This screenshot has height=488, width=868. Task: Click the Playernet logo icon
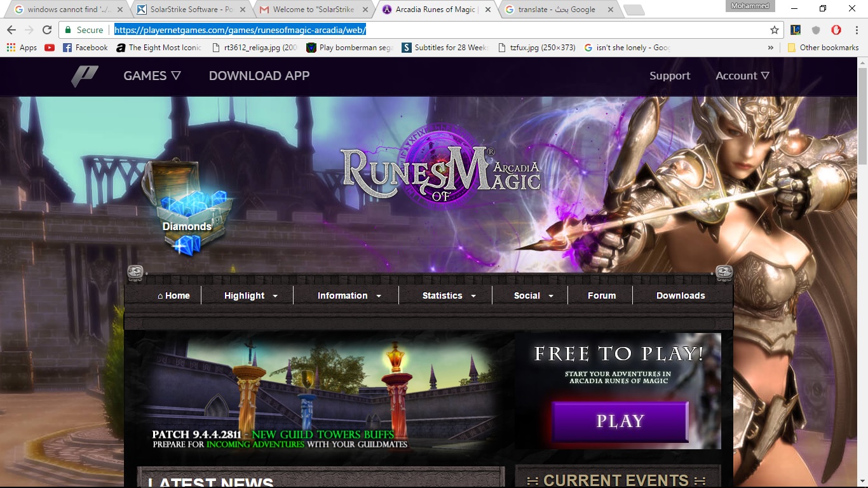click(x=85, y=76)
